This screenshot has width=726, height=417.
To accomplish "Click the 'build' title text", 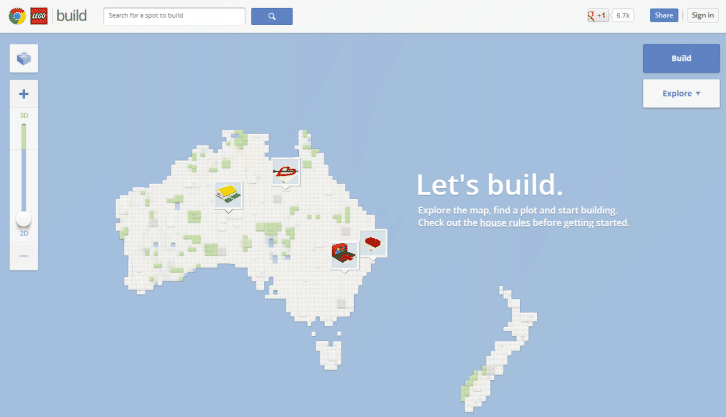I will (71, 16).
